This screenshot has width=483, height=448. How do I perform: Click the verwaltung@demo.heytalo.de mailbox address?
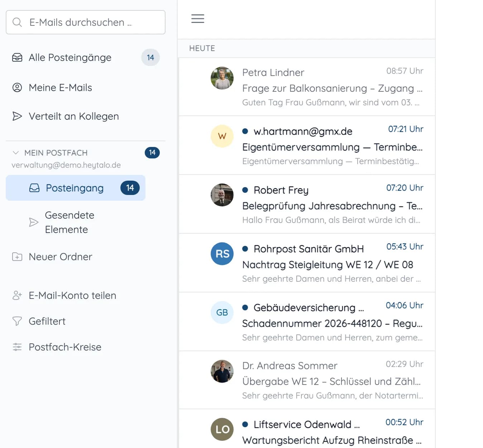click(x=66, y=165)
